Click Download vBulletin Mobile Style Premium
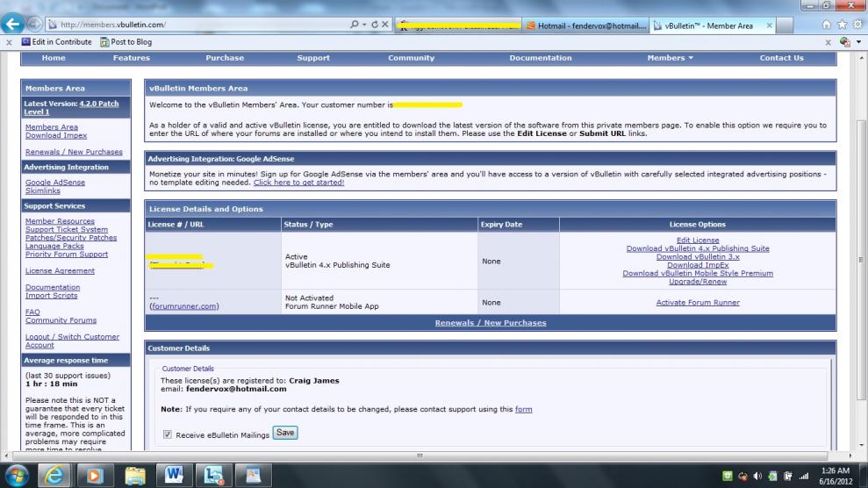The image size is (868, 488). pyautogui.click(x=698, y=273)
